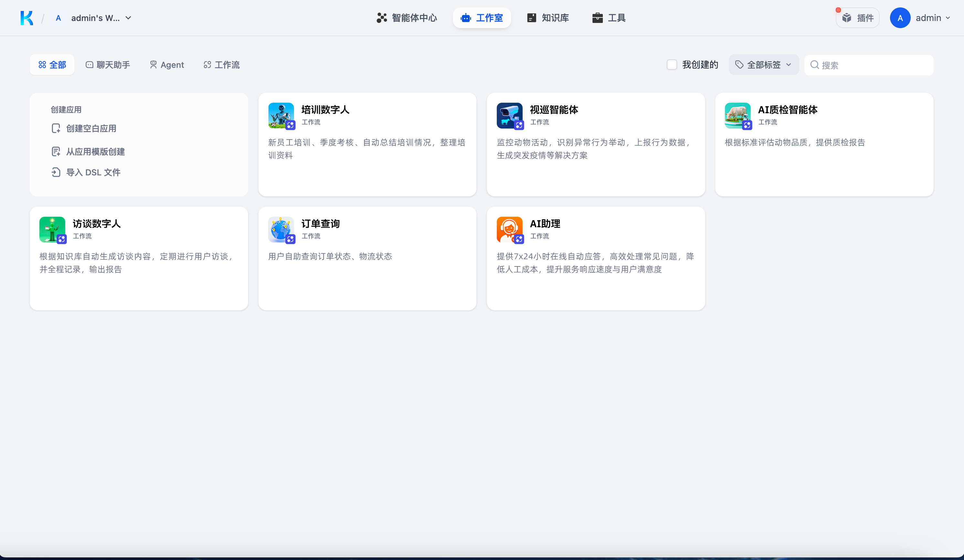Open the 智能体中心 nav tab
This screenshot has width=964, height=560.
click(407, 18)
